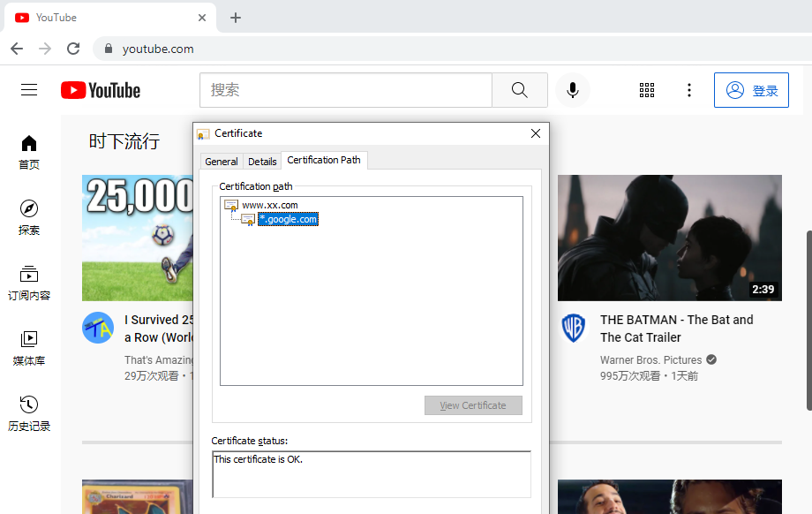This screenshot has height=514, width=812.
Task: Go to 首页 home in sidebar
Action: coord(29,152)
